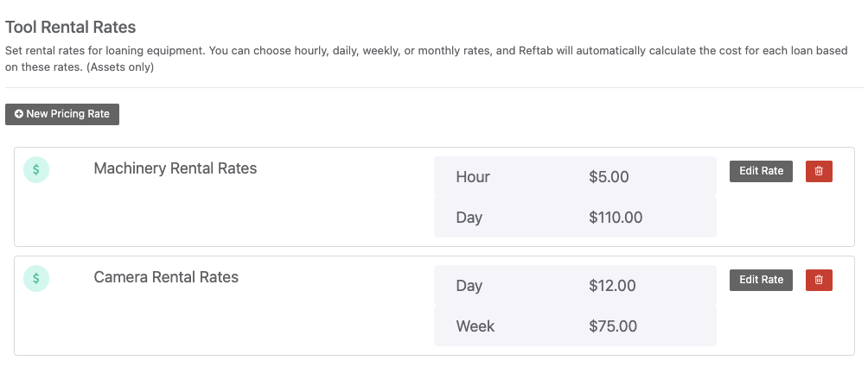Click the plus icon on New Pricing Rate
868x367 pixels.
(19, 114)
